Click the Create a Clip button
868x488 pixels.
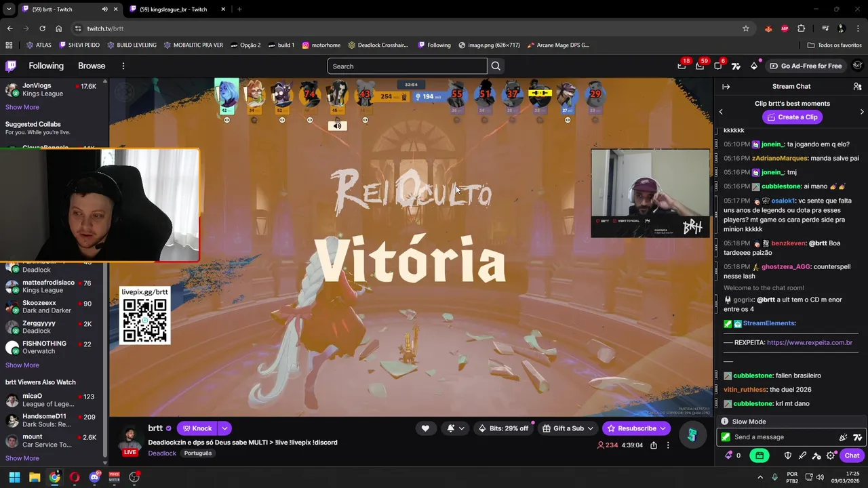pyautogui.click(x=792, y=117)
